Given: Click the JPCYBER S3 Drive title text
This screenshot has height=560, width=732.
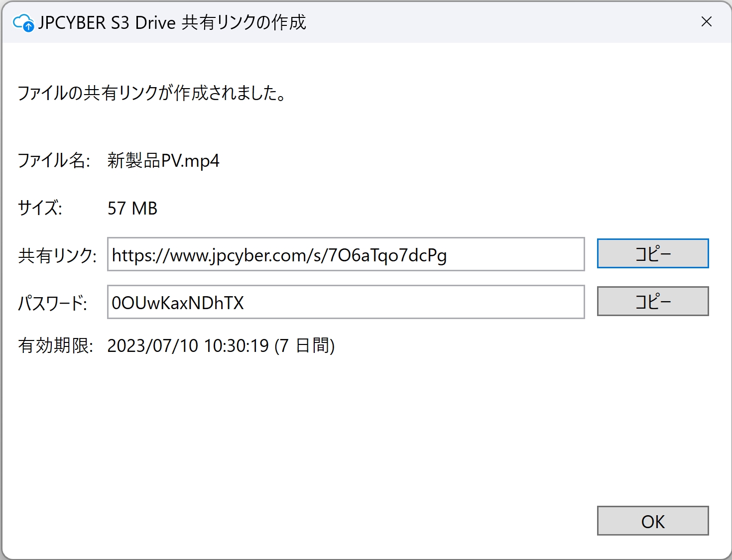Looking at the screenshot, I should point(107,23).
